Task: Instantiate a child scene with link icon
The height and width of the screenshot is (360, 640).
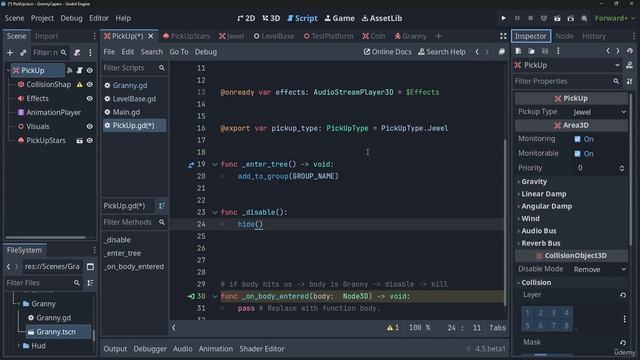Action: (x=23, y=53)
